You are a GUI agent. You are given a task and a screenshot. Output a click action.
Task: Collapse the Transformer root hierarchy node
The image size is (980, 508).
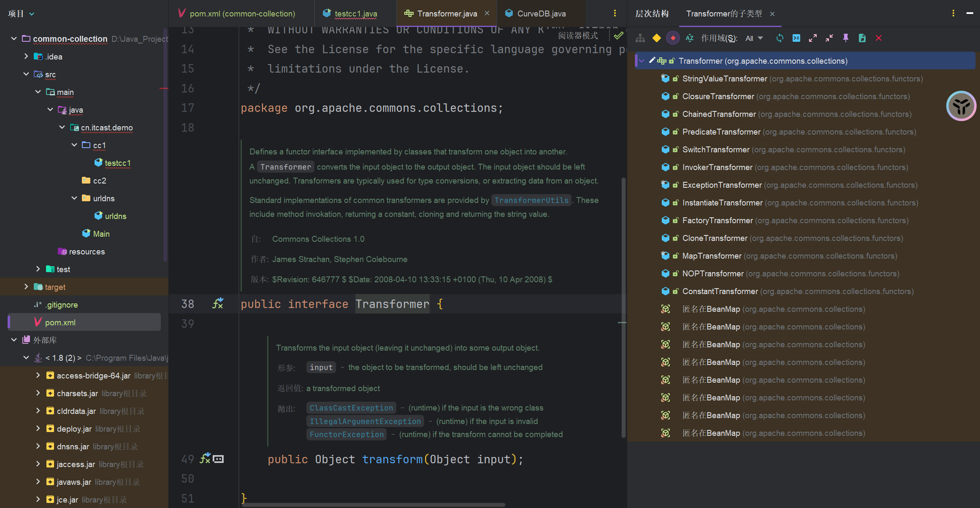[x=642, y=61]
